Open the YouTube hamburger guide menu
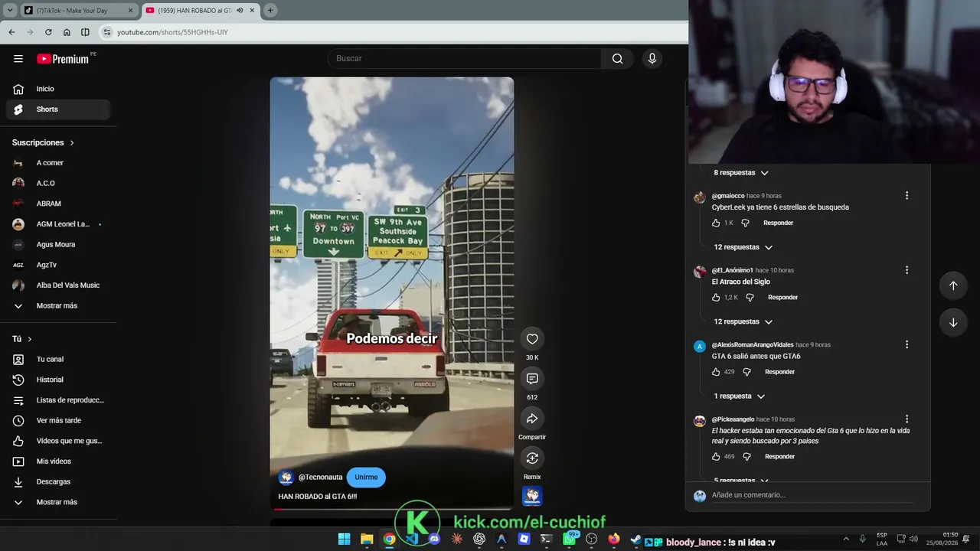The height and width of the screenshot is (551, 980). pos(18,59)
